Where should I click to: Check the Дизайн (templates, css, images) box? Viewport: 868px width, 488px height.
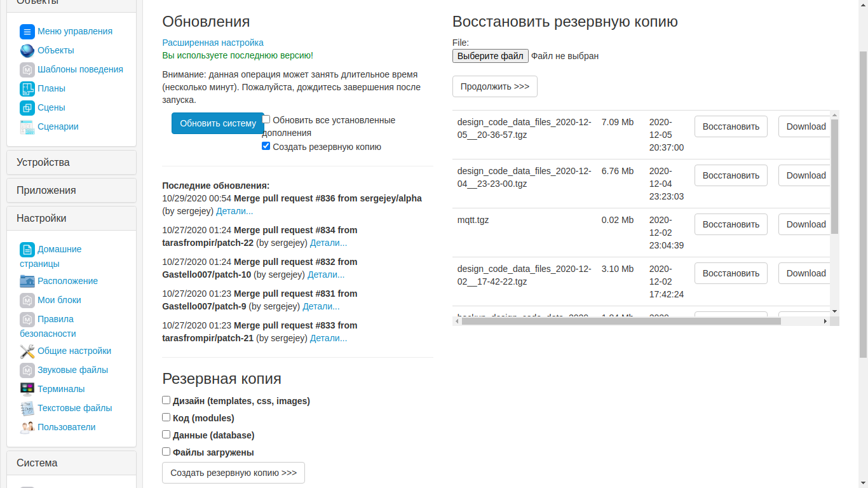(x=166, y=400)
